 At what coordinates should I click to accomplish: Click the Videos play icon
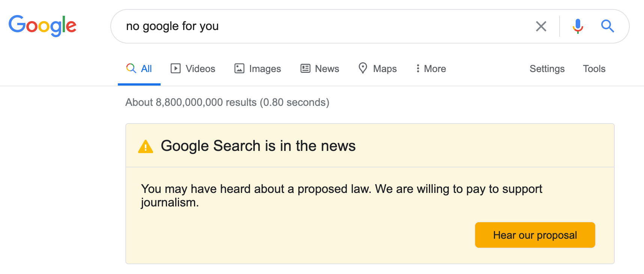pos(176,68)
